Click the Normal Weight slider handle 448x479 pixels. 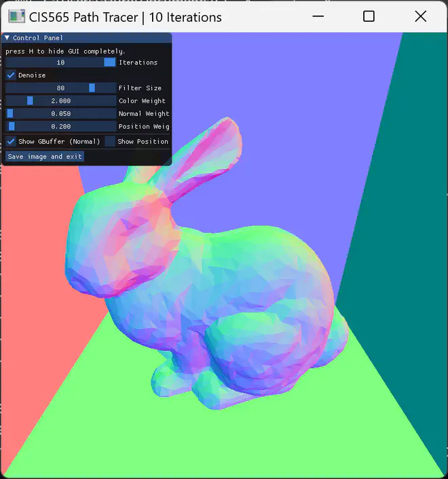pos(10,114)
